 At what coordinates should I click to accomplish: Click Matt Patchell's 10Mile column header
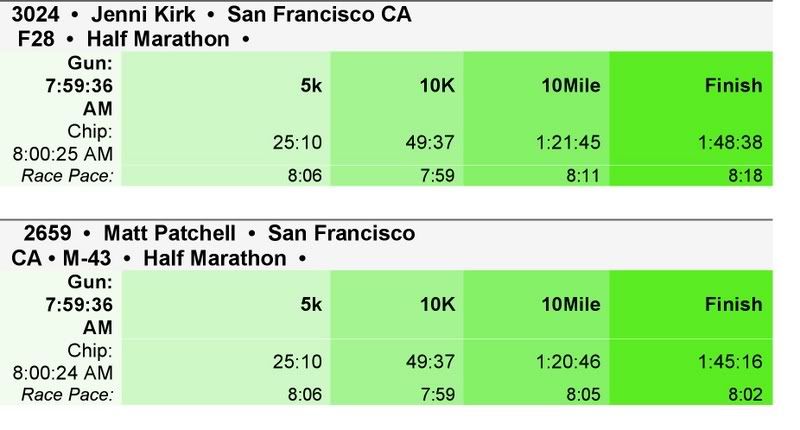(x=570, y=304)
